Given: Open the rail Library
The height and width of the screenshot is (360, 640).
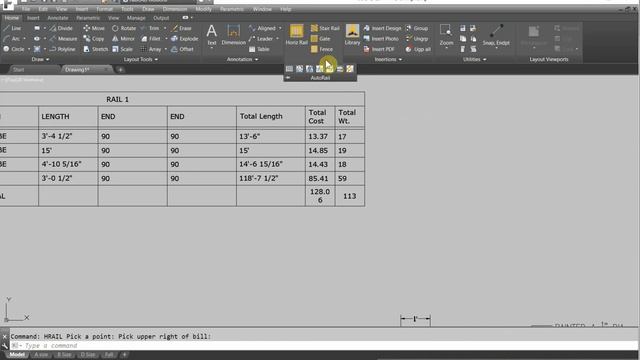Looking at the screenshot, I should [x=352, y=35].
